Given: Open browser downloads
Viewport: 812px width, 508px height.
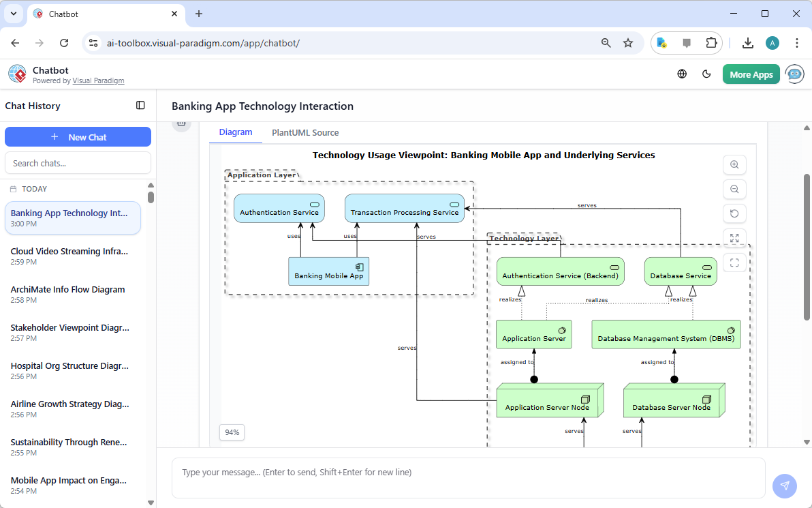Looking at the screenshot, I should pyautogui.click(x=748, y=42).
